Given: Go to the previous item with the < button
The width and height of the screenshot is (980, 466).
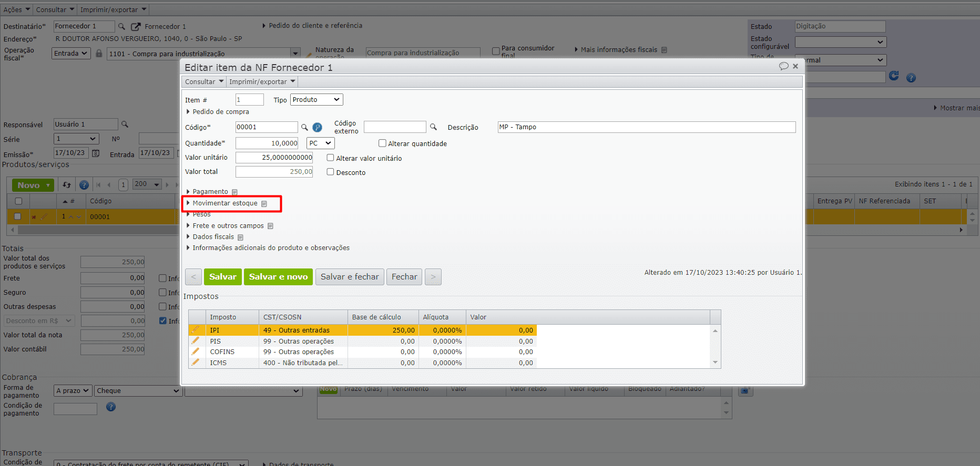Looking at the screenshot, I should tap(193, 277).
